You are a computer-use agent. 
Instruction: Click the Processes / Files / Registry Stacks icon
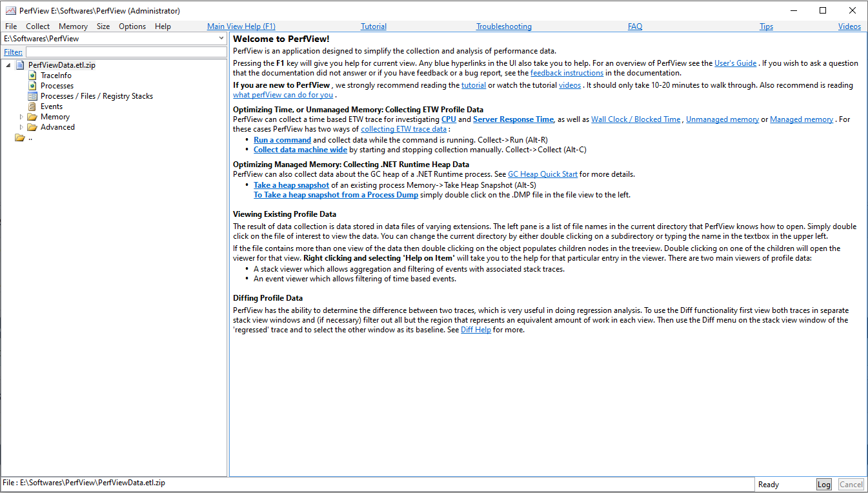(32, 96)
